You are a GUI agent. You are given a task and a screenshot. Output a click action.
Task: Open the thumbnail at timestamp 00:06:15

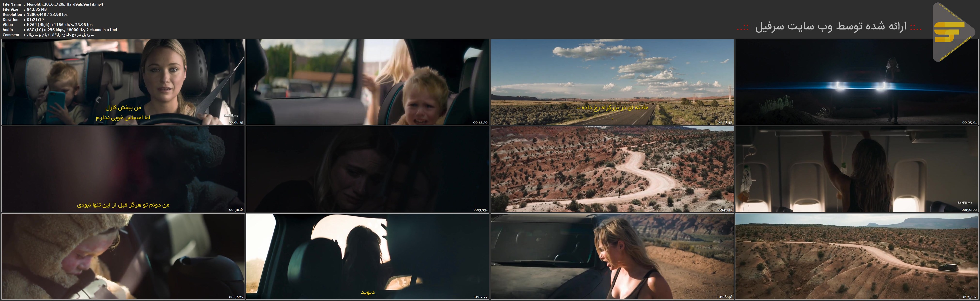[123, 82]
